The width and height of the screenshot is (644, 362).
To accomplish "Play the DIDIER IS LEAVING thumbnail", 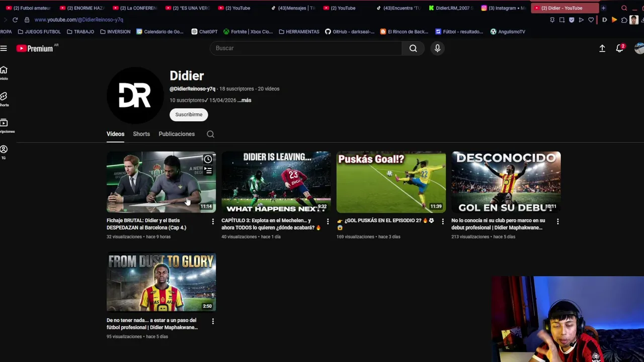I will pyautogui.click(x=276, y=182).
